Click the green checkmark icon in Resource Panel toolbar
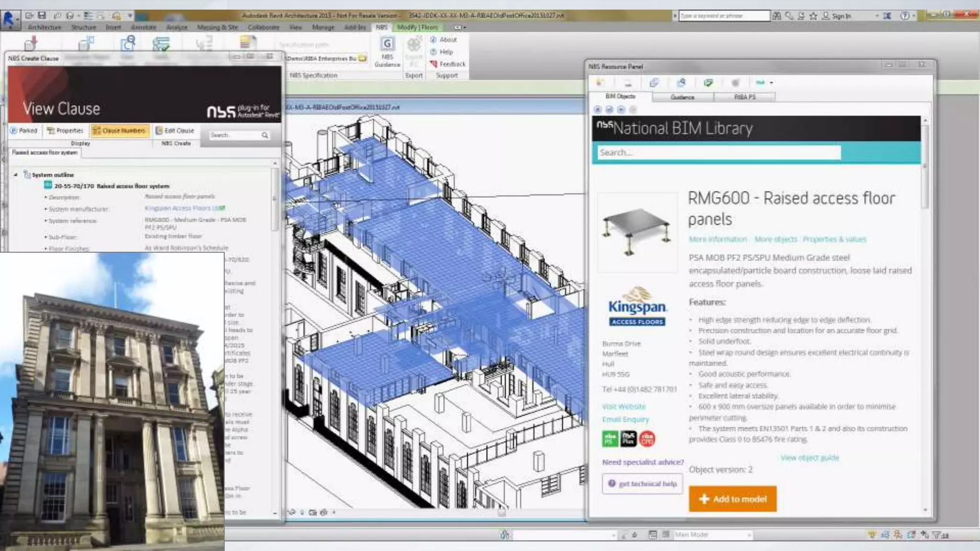 click(x=708, y=83)
